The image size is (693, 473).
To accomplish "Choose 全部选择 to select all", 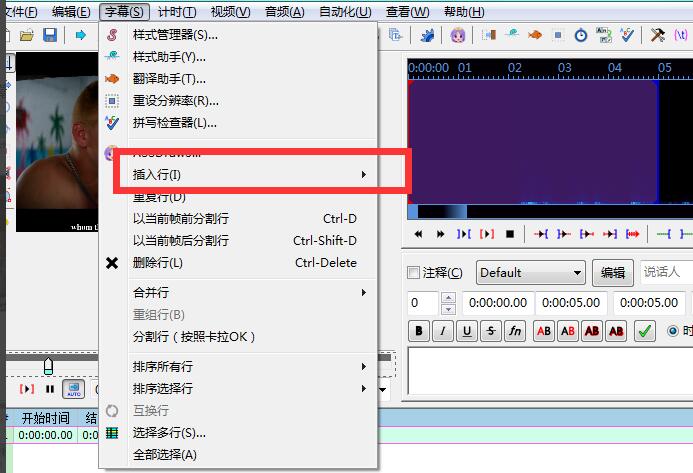I will (x=239, y=454).
